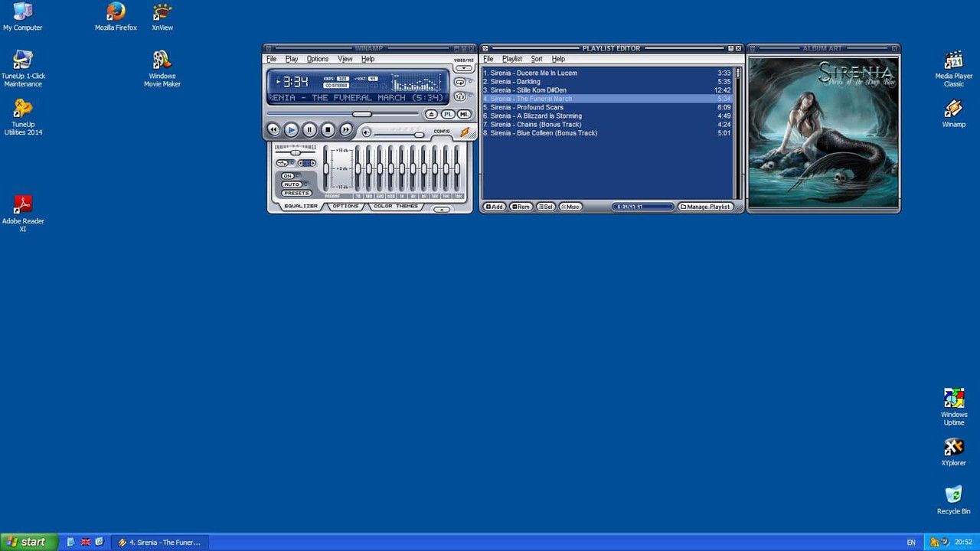Open Playlist Editor File menu

[488, 59]
